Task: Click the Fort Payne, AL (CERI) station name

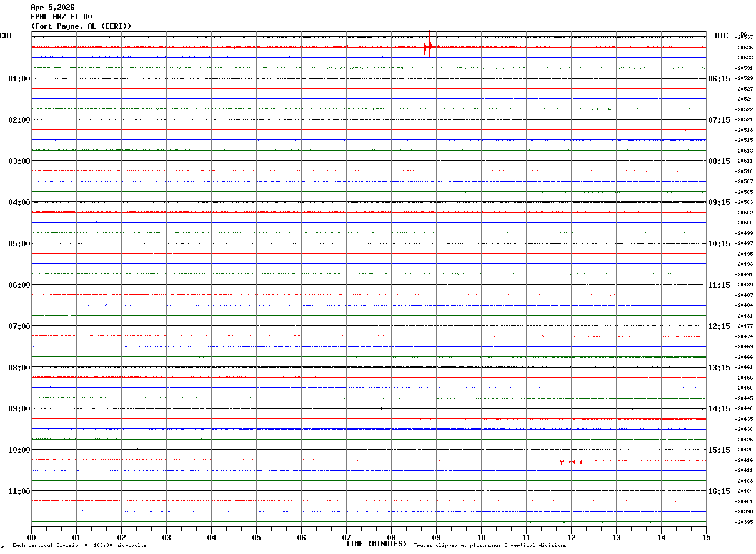Action: coord(81,26)
